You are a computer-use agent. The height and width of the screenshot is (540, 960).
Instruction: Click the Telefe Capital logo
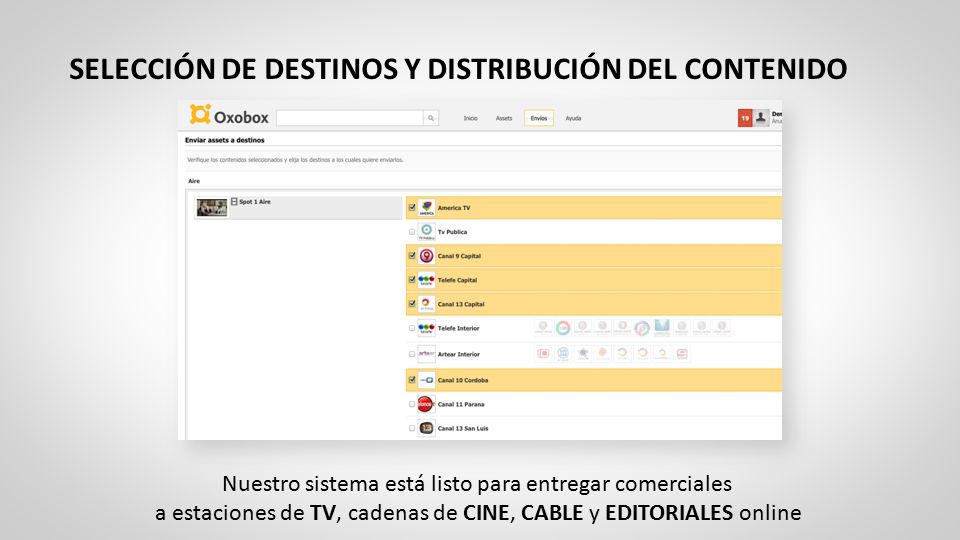click(x=426, y=280)
